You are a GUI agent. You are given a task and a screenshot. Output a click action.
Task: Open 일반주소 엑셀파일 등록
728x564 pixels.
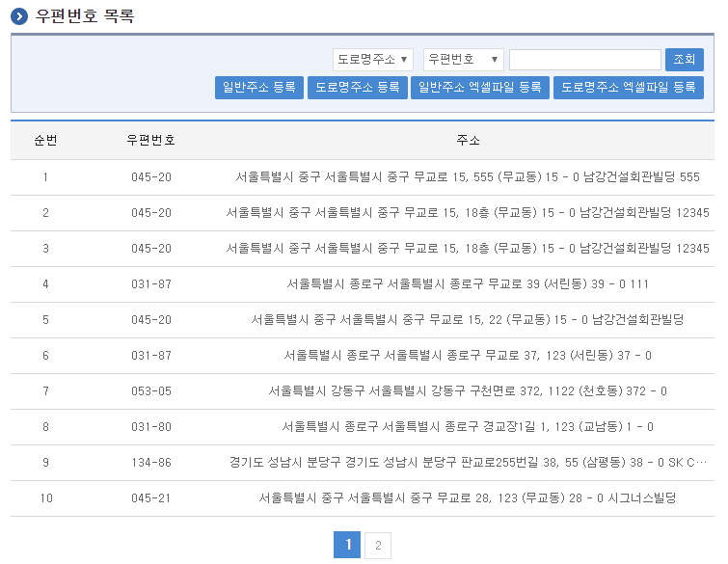[x=480, y=88]
